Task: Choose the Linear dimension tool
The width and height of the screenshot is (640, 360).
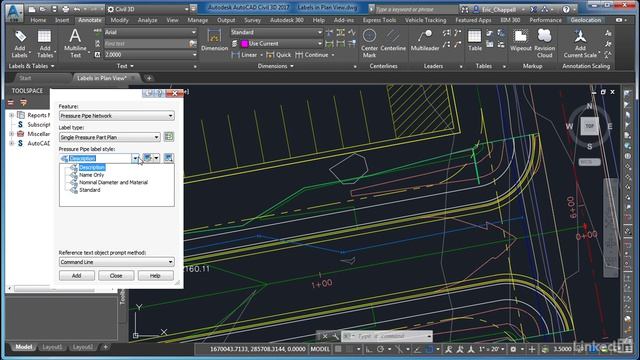Action: (244, 55)
